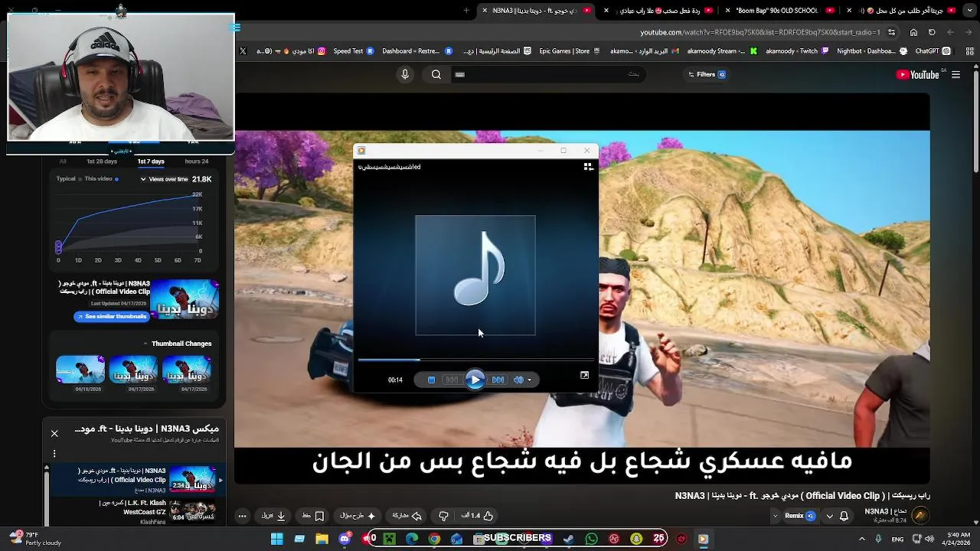980x551 pixels.
Task: Go to previous track in media player
Action: pos(452,380)
